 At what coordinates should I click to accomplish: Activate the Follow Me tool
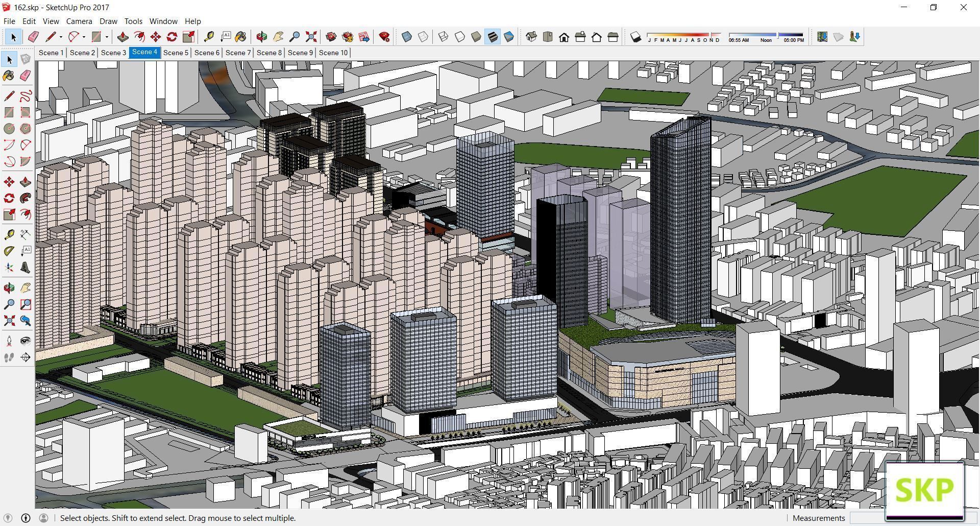[x=26, y=198]
